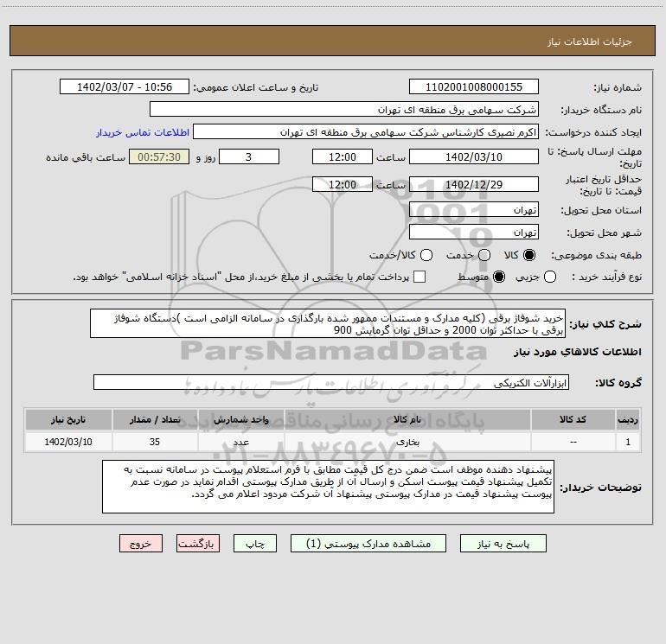This screenshot has width=666, height=644.
Task: Select the کالا/خدمت radio button
Action: click(426, 255)
